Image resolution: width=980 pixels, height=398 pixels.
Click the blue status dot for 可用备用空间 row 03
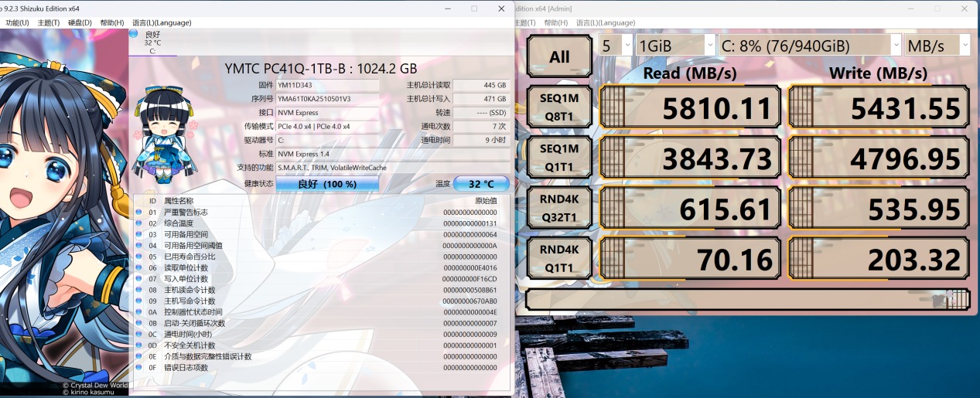tap(139, 234)
